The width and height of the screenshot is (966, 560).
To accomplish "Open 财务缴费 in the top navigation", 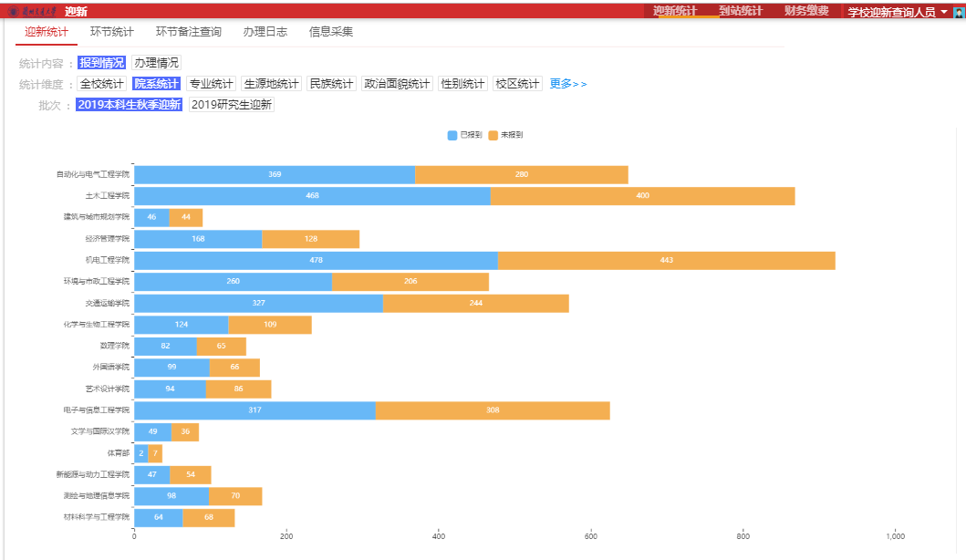I will [x=806, y=11].
